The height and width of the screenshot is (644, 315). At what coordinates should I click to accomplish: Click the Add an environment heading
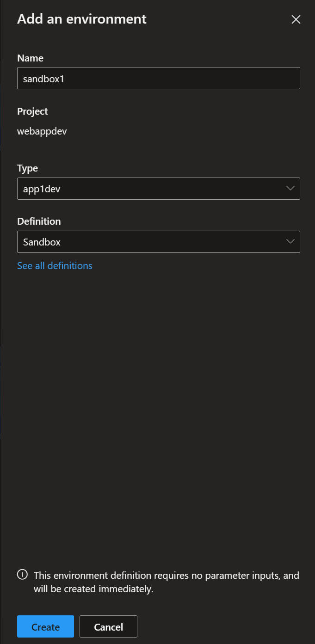pyautogui.click(x=81, y=19)
